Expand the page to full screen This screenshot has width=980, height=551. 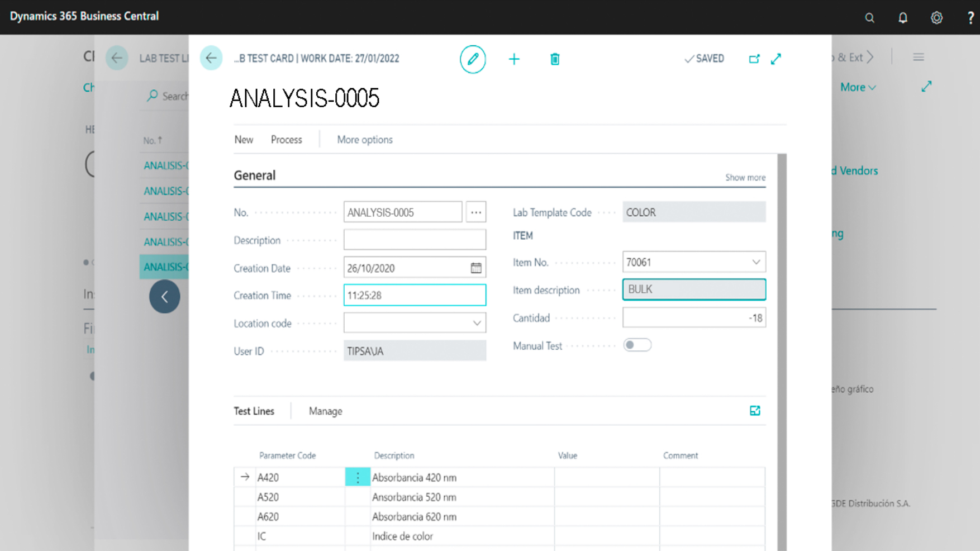776,58
